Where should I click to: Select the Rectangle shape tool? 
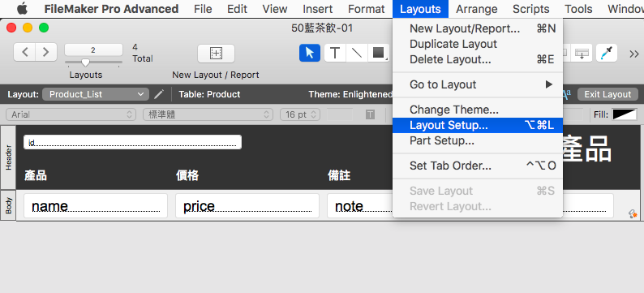click(x=378, y=53)
